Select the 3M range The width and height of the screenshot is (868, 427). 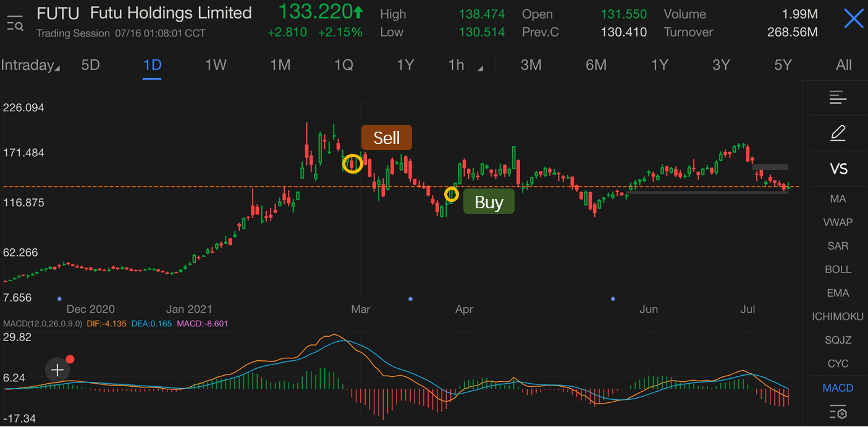point(531,65)
